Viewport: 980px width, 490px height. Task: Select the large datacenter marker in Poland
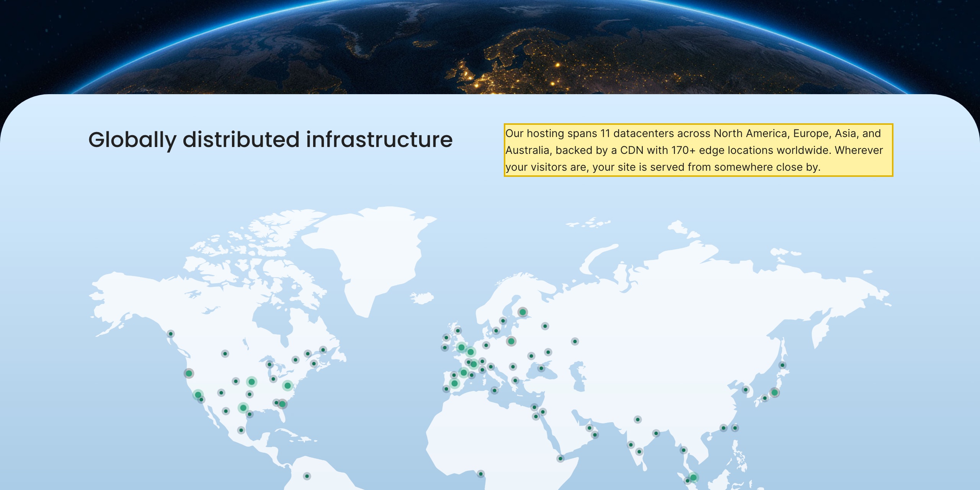[x=511, y=341]
